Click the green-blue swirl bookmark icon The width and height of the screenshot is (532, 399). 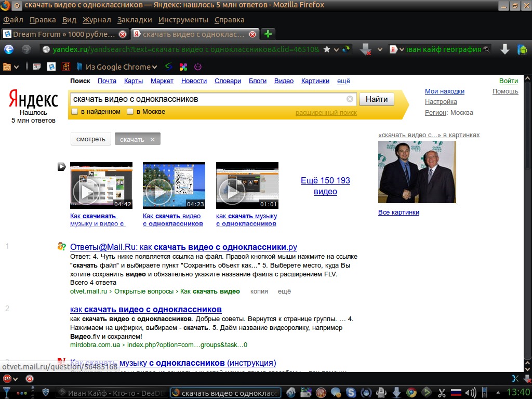169,66
